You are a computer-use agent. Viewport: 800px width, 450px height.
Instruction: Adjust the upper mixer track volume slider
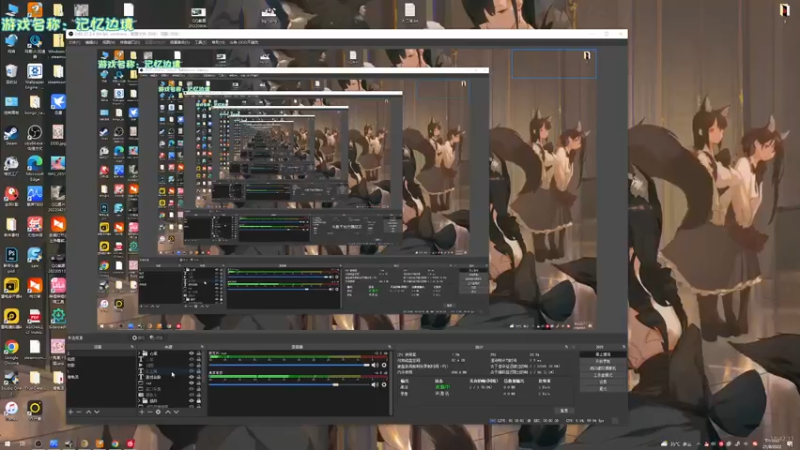coord(289,365)
